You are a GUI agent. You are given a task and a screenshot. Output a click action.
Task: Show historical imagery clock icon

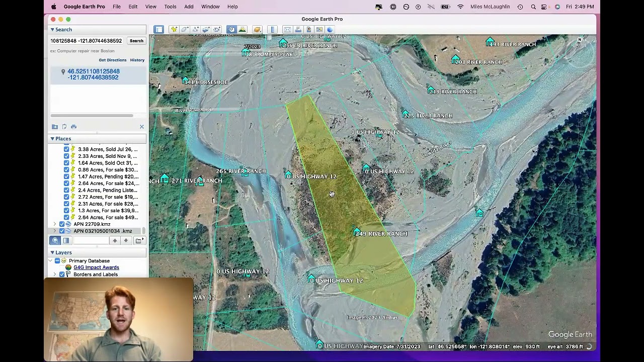click(x=231, y=30)
